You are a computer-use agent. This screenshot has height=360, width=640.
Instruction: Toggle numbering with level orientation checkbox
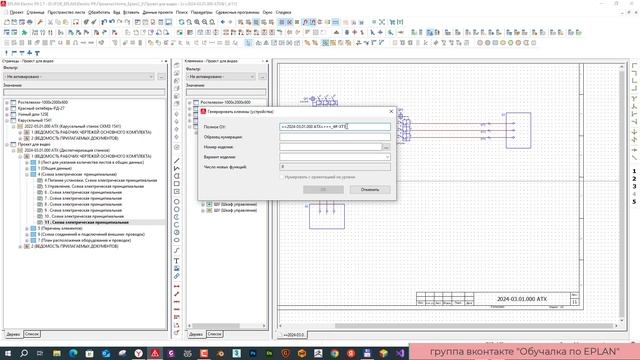[282, 177]
